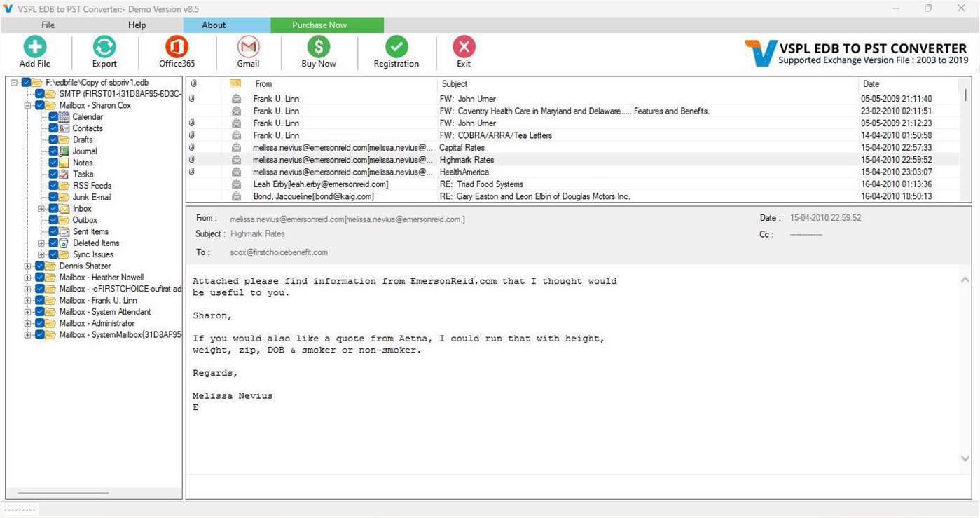Viewport: 980px width, 518px height.
Task: Open the File menu
Action: click(47, 25)
